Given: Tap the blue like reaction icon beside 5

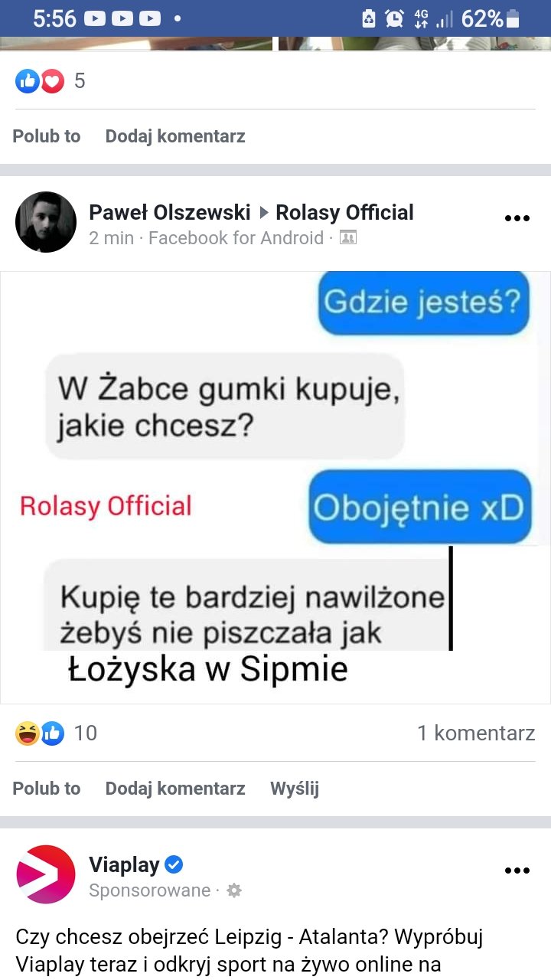Looking at the screenshot, I should point(27,81).
